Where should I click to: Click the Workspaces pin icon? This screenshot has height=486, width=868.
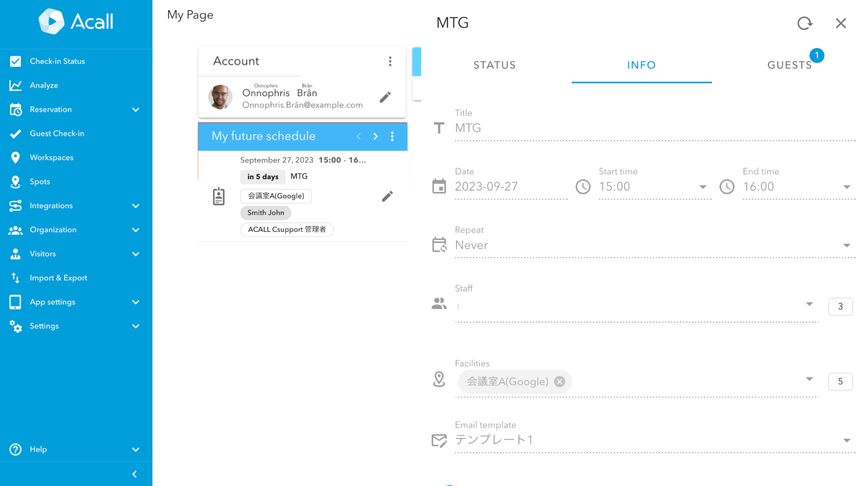(15, 157)
